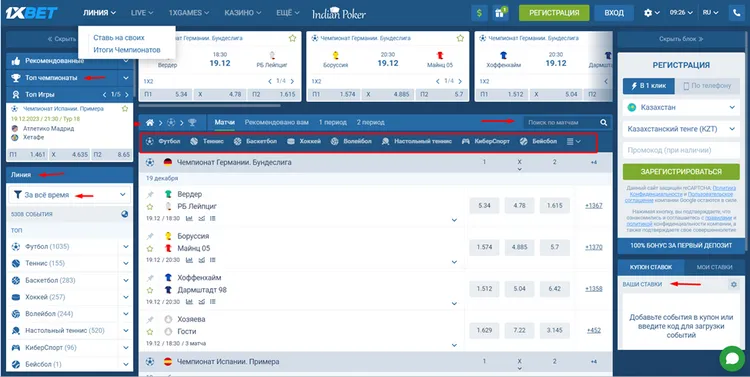Favorite the Атлетико Мадрид sidebar game
The height and width of the screenshot is (377, 750).
125,109
